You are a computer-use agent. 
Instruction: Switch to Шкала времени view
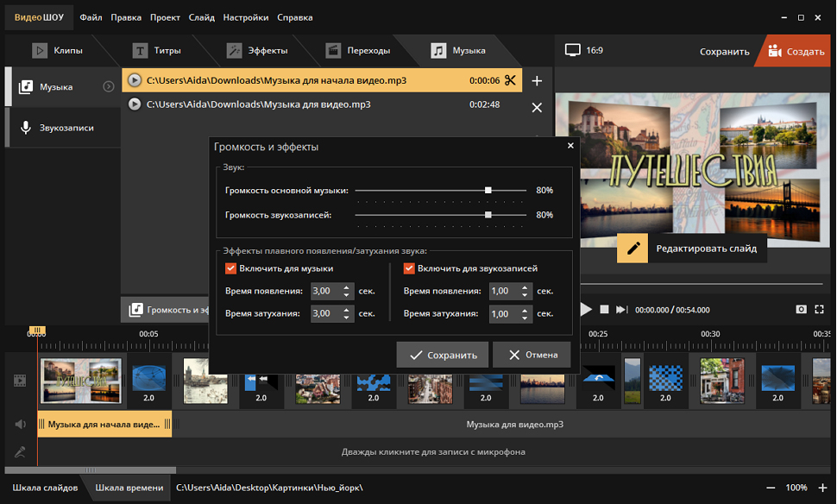tap(129, 488)
